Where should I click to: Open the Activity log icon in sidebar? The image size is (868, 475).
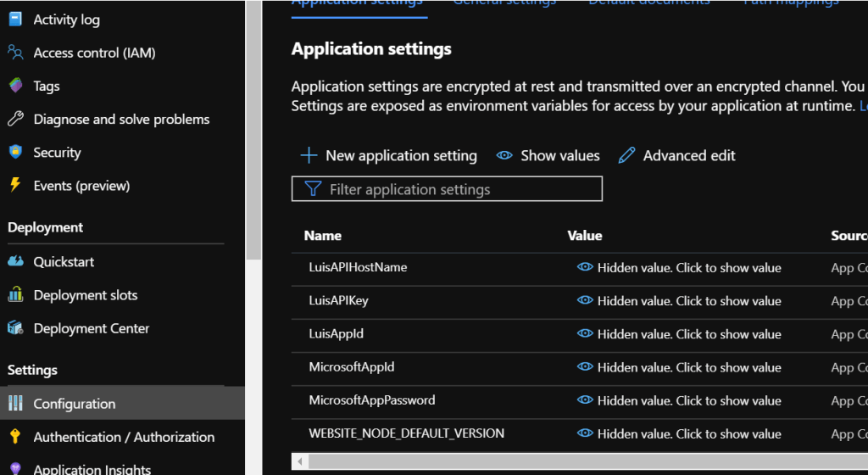coord(15,19)
